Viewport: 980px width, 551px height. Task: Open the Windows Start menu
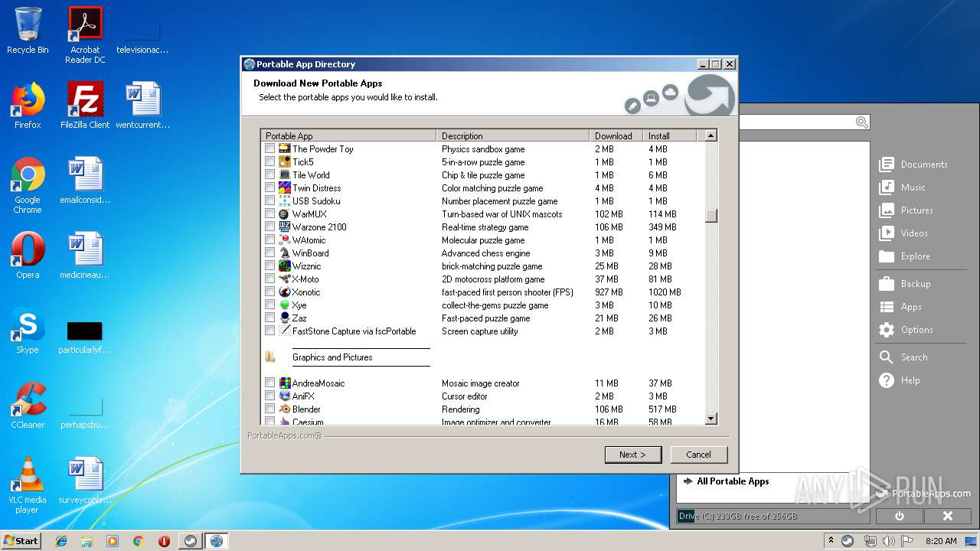coord(21,540)
